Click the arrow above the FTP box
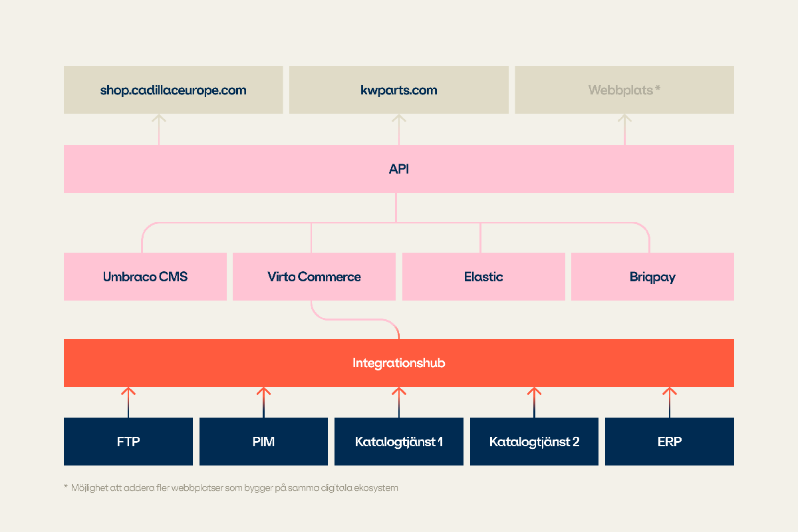798x532 pixels. [128, 401]
